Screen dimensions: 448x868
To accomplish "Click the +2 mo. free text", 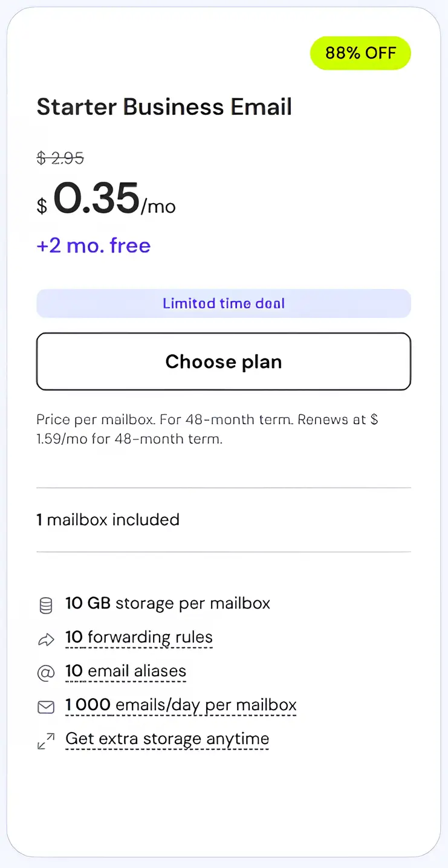I will point(94,245).
